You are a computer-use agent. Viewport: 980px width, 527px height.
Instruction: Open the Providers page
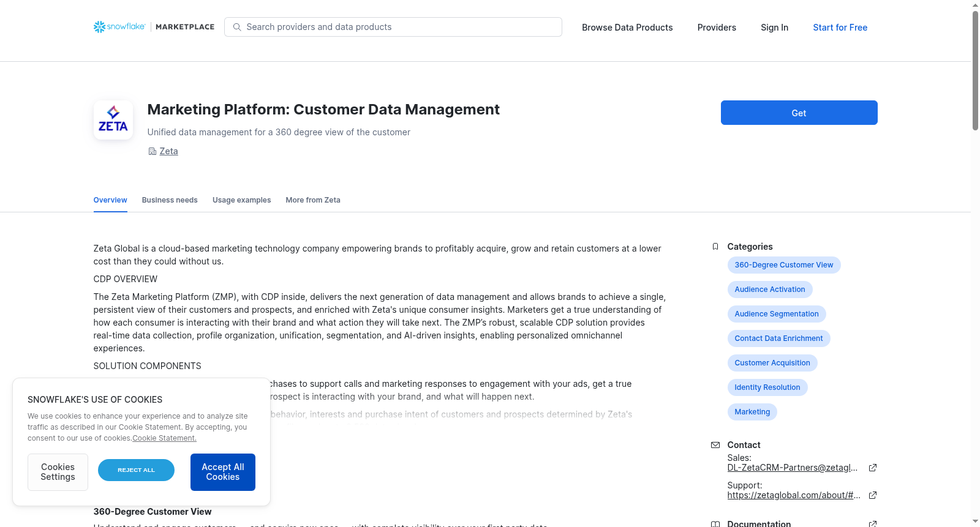[x=717, y=28]
